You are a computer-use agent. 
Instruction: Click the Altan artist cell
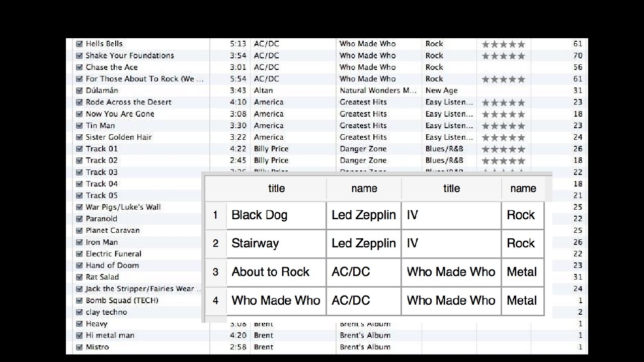(263, 90)
